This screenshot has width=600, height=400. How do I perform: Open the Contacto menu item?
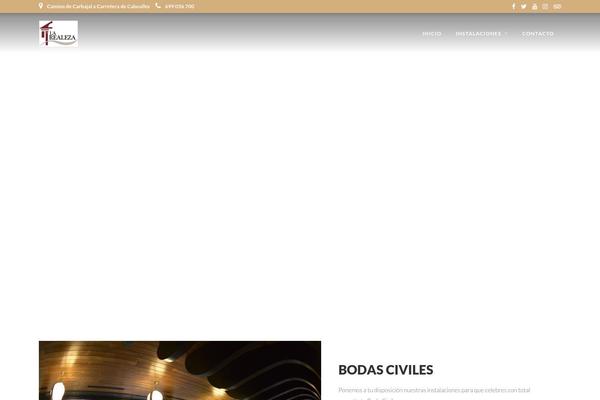(538, 34)
